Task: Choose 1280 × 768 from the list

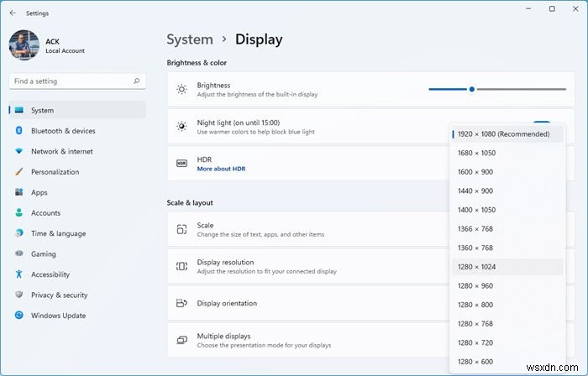Action: pos(507,324)
